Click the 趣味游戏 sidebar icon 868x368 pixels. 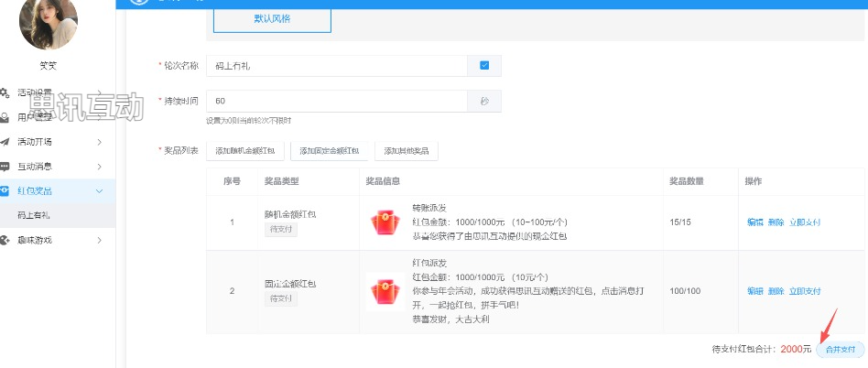[x=5, y=240]
